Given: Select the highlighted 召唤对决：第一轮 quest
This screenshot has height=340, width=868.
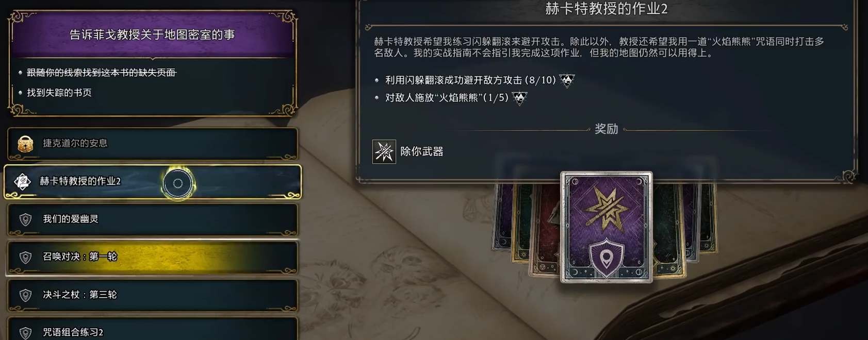Looking at the screenshot, I should coord(153,257).
